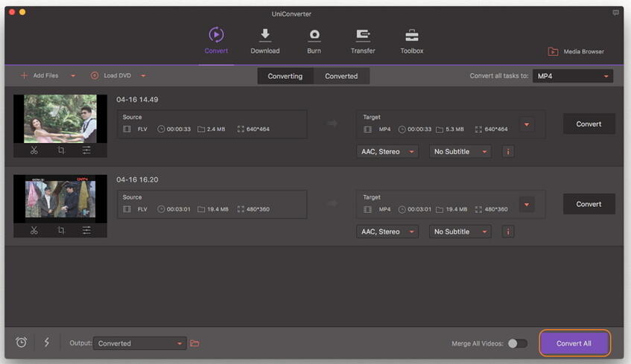The image size is (631, 364).
Task: Open the Convert all tasks to MP4 dropdown
Action: click(573, 76)
